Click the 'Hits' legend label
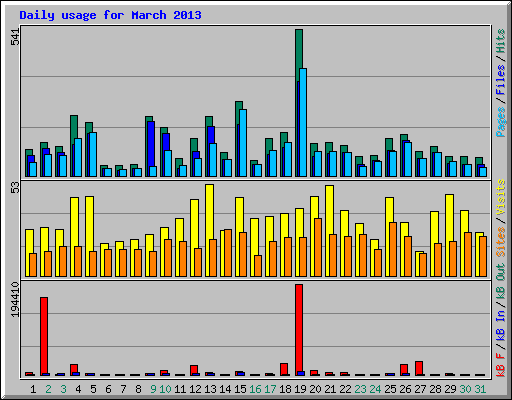The width and height of the screenshot is (512, 400). tap(501, 41)
